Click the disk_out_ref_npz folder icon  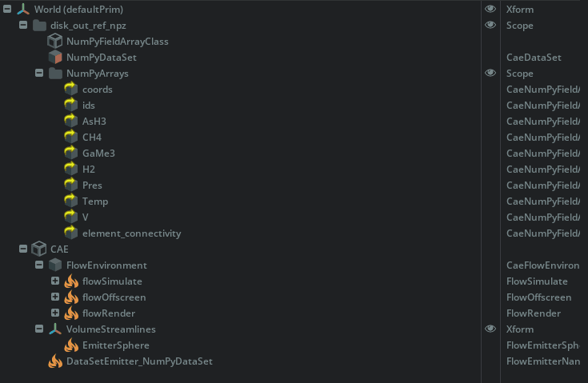[x=39, y=26]
